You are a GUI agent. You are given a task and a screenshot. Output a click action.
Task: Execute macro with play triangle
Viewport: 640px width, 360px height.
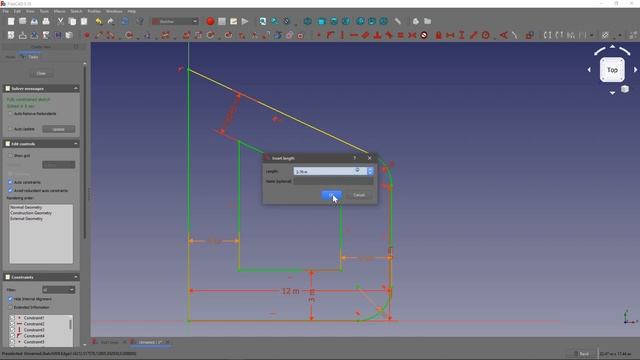point(245,21)
